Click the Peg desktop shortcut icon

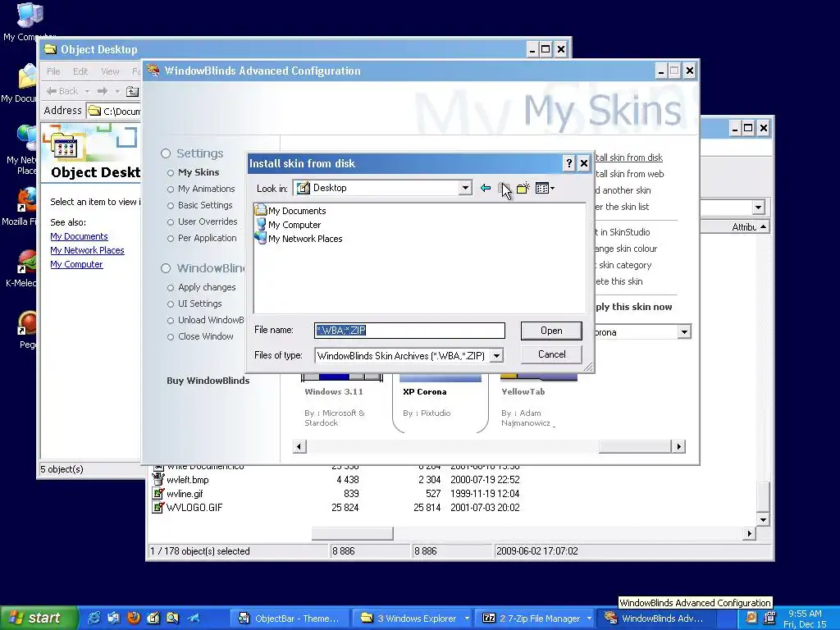tap(25, 330)
